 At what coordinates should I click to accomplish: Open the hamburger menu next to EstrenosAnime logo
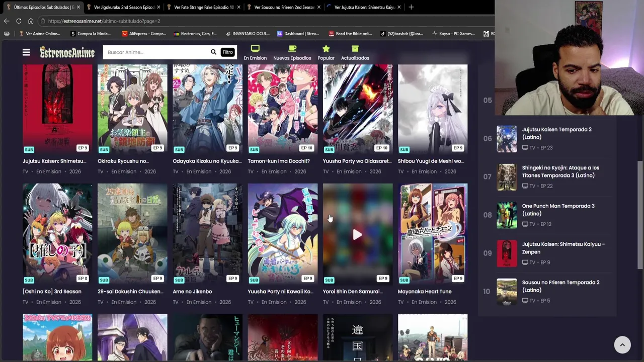[x=26, y=52]
